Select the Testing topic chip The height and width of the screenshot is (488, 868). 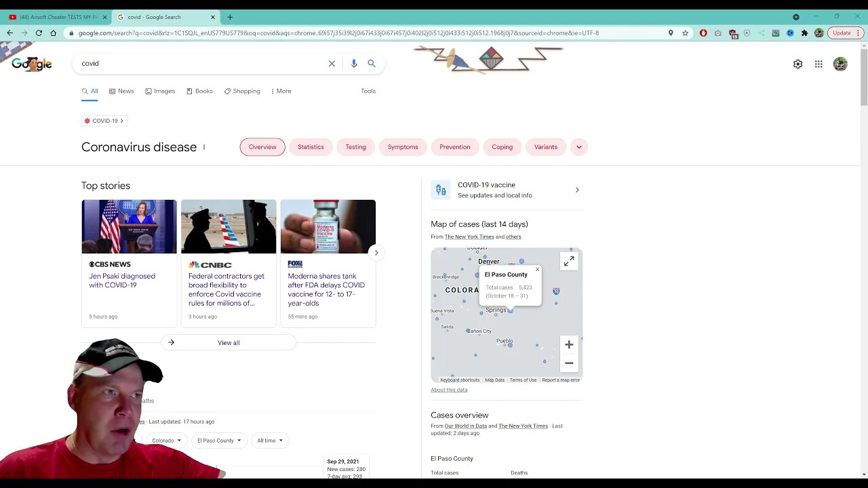[x=355, y=147]
